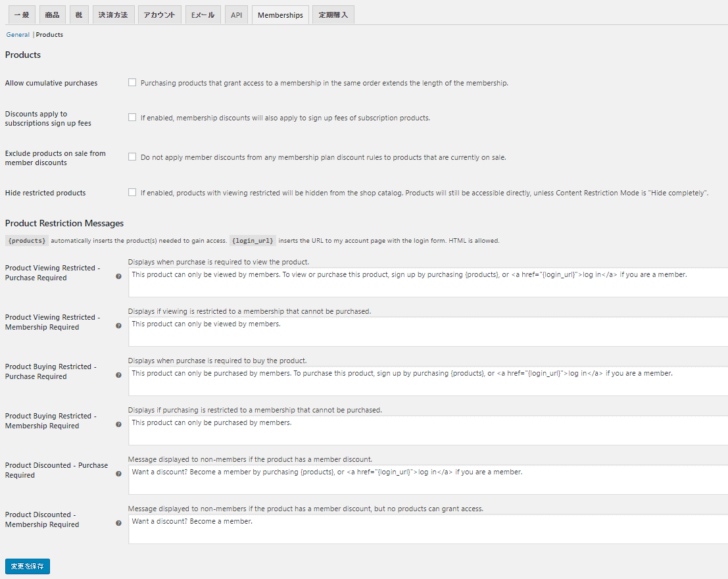The image size is (728, 579).
Task: Click the Allow cumulative purchases label
Action: point(51,83)
